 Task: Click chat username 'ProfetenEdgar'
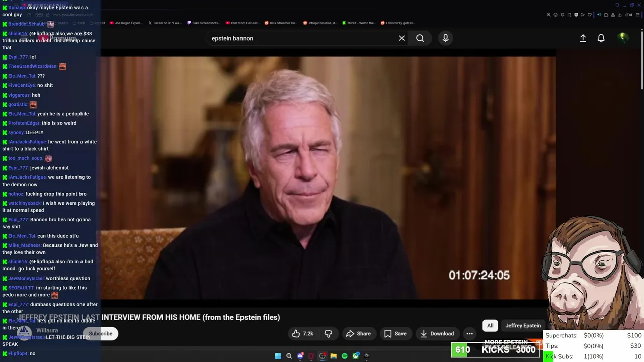[24, 123]
